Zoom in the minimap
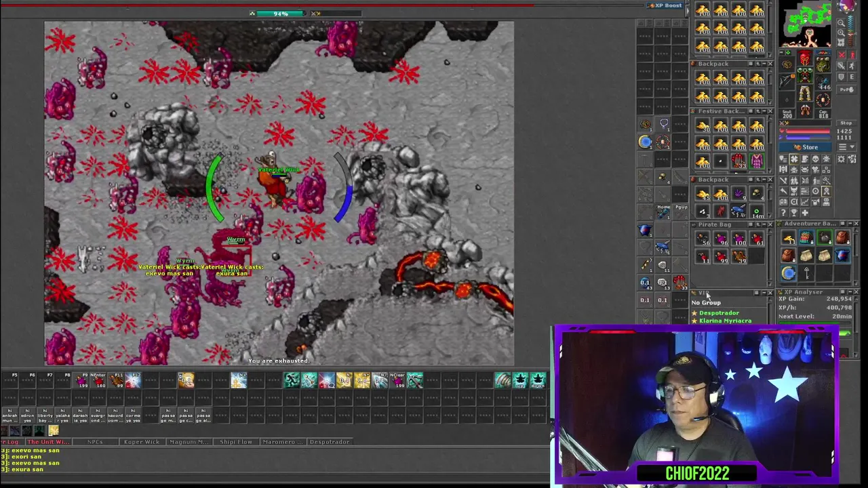Image resolution: width=868 pixels, height=488 pixels. tap(841, 33)
